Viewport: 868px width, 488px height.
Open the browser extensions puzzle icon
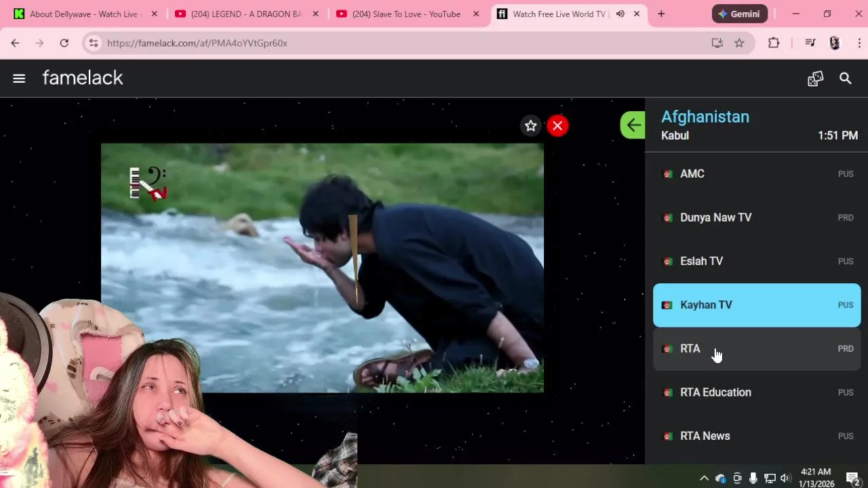(x=774, y=43)
